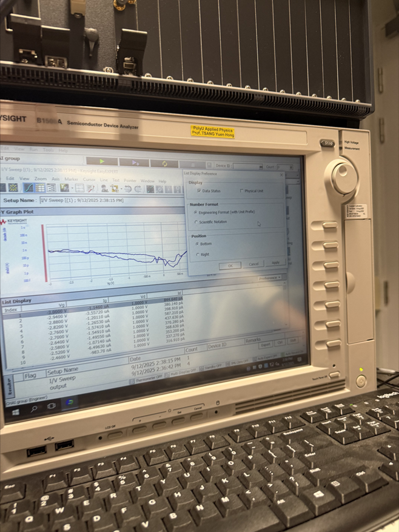Select the Scientific Notation radio option
The width and height of the screenshot is (399, 532).
[196, 222]
